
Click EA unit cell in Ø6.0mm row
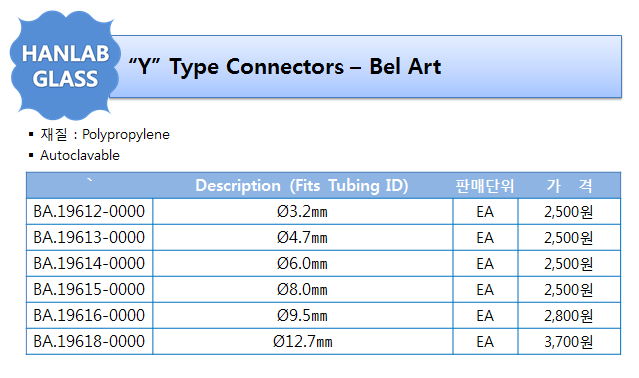tap(485, 264)
